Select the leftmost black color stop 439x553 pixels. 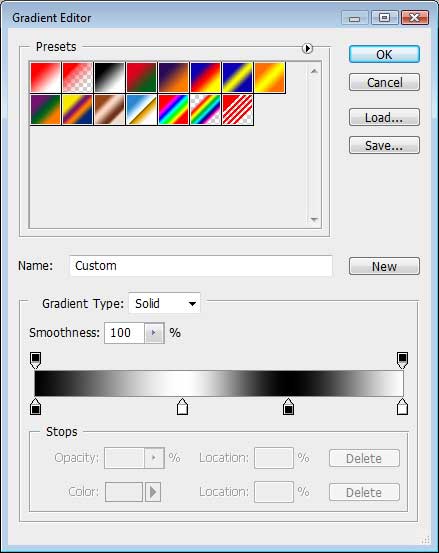point(35,407)
